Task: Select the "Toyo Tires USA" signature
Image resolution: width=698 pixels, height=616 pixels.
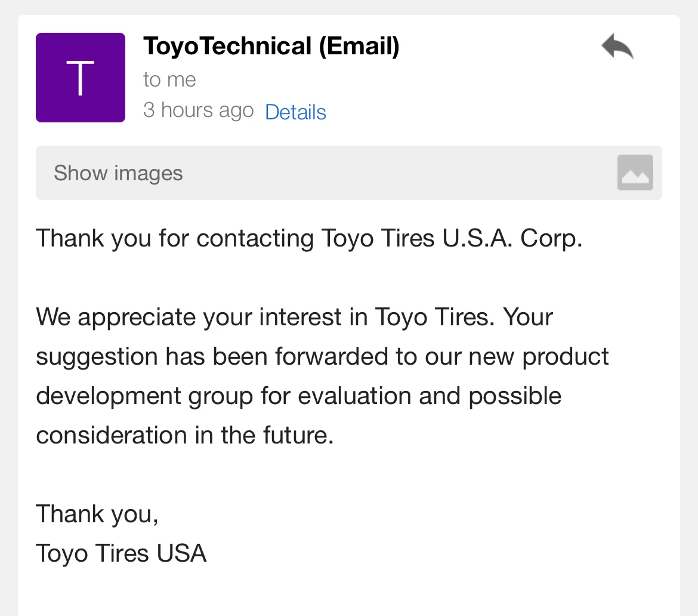Action: tap(121, 553)
